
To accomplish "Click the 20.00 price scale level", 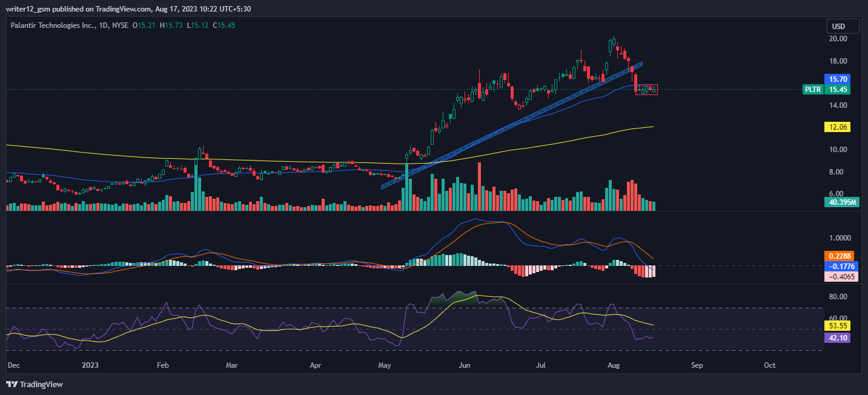I will click(838, 38).
